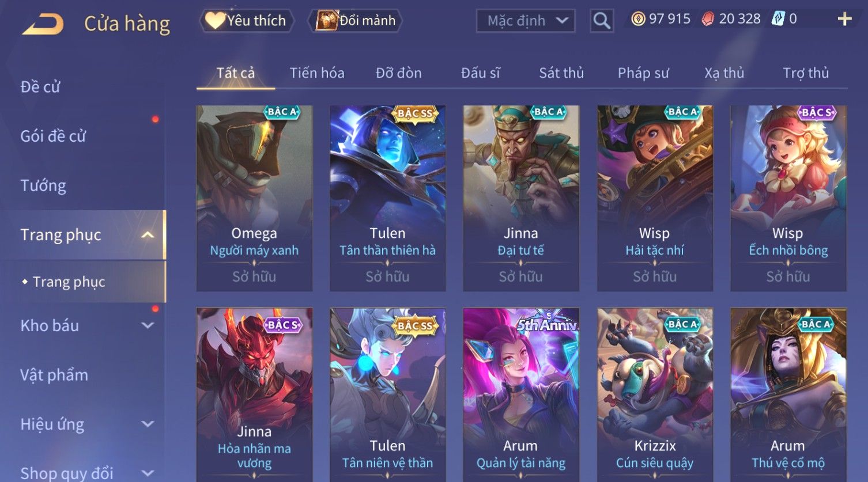
Task: Open Gói đề cử in sidebar
Action: 53,136
